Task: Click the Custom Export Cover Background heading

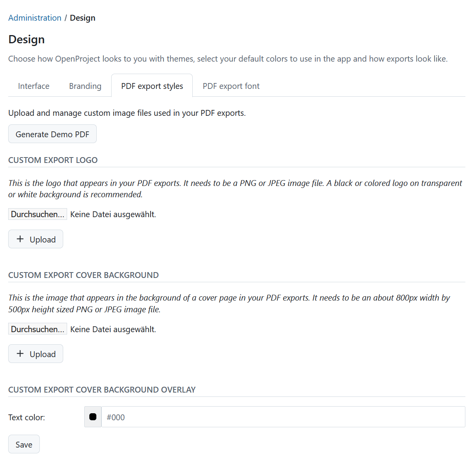Action: [x=83, y=275]
